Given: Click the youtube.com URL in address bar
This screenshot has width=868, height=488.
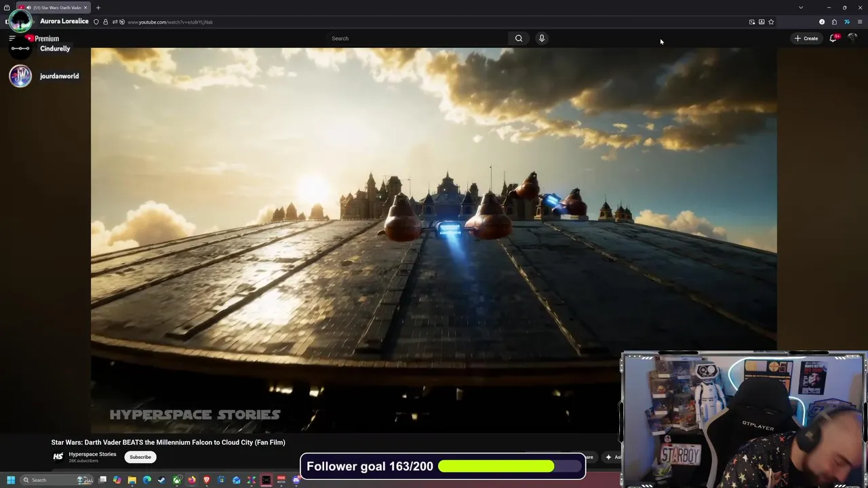Looking at the screenshot, I should point(170,22).
